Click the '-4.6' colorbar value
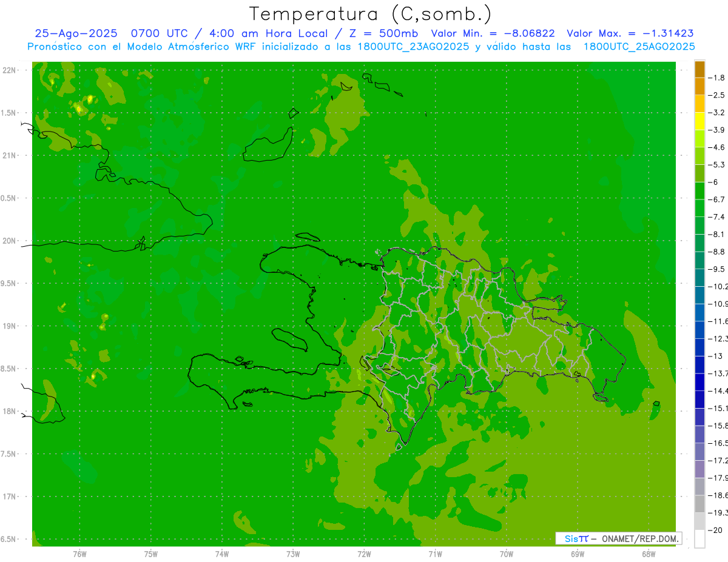728x562 pixels. [x=716, y=147]
